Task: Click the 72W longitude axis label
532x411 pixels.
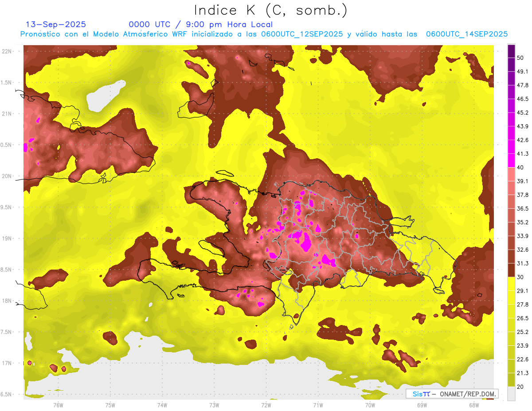Action: coord(266,405)
